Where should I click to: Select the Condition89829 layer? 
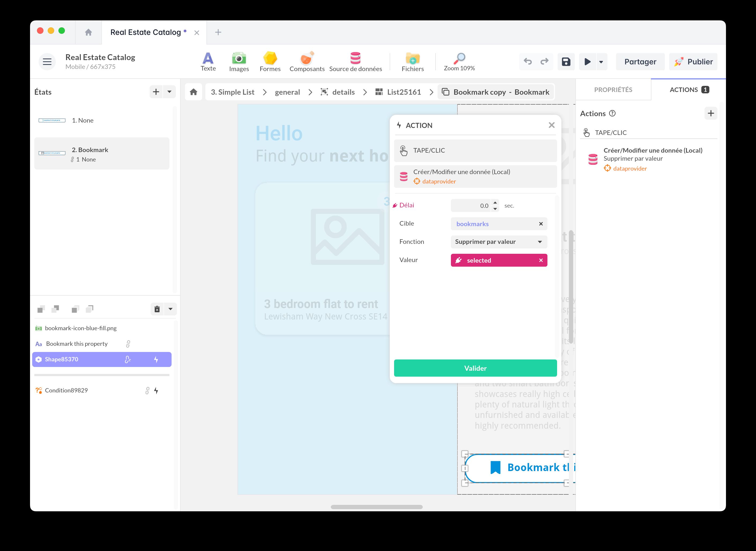(x=102, y=391)
